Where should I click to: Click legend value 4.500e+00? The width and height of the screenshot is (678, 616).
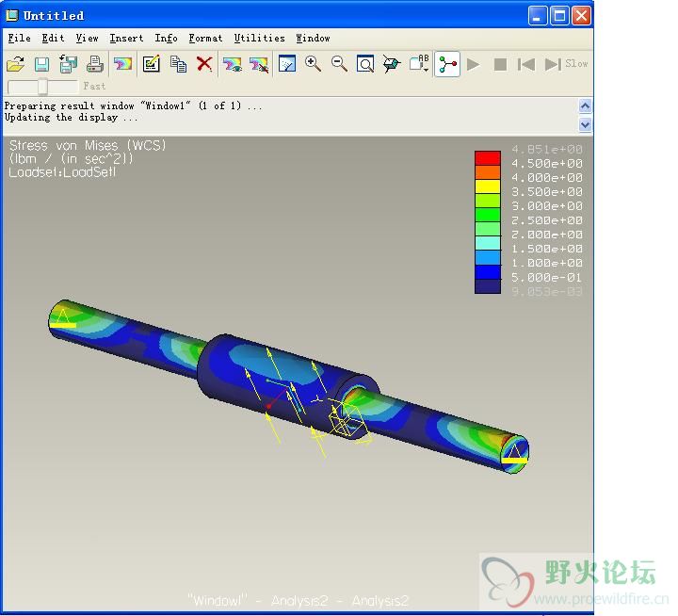[x=547, y=164]
